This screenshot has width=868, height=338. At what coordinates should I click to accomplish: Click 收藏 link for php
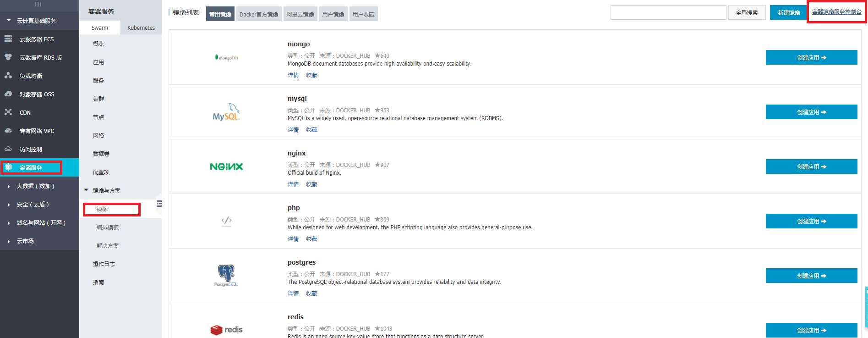[311, 239]
